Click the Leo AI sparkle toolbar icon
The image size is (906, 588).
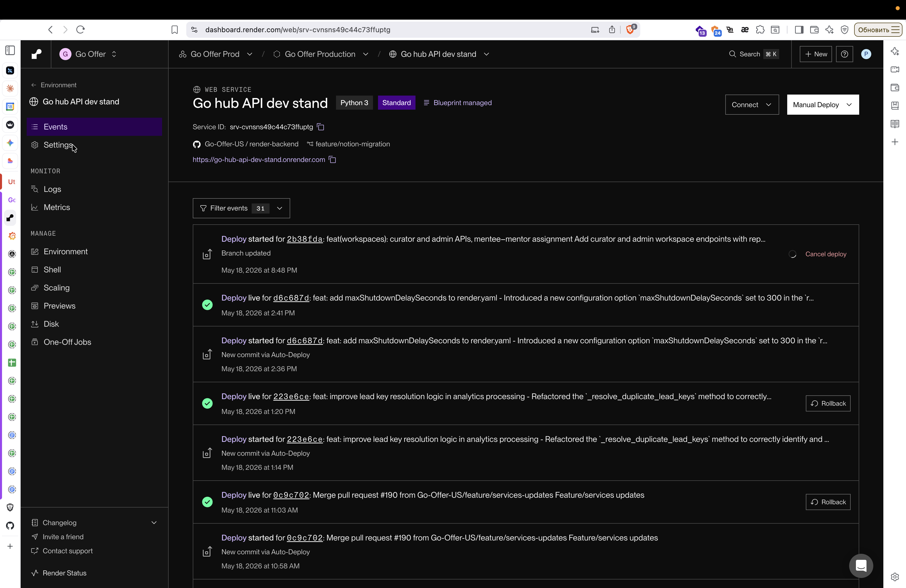click(829, 30)
